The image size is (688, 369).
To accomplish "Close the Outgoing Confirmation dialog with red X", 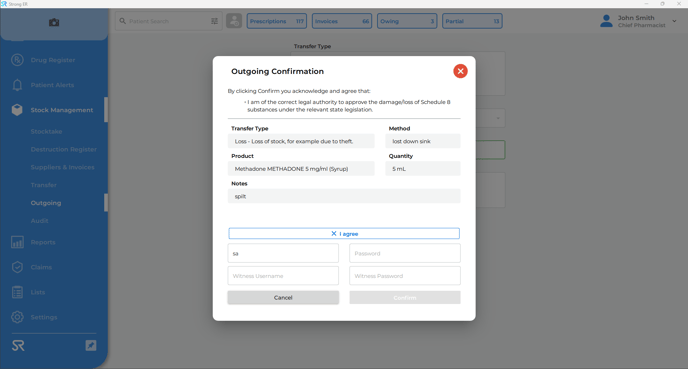I will point(460,71).
